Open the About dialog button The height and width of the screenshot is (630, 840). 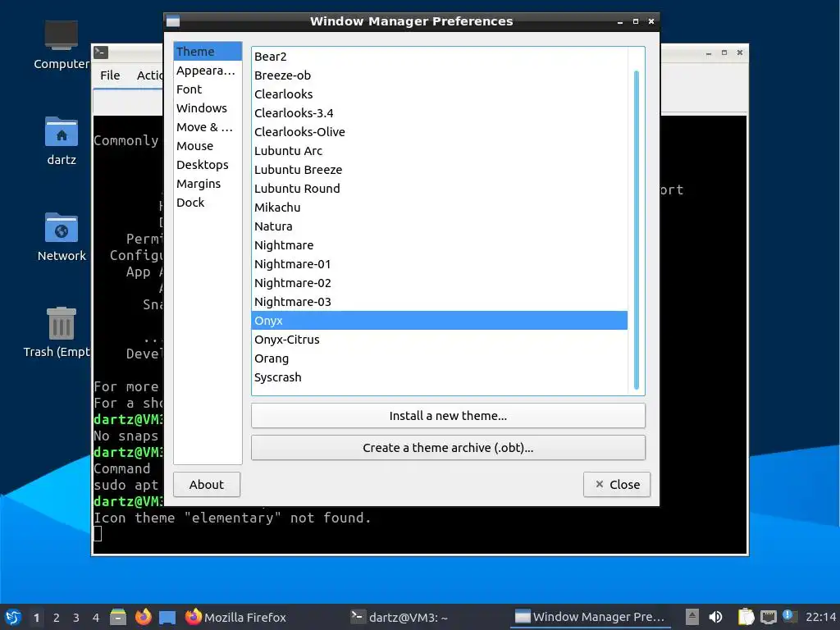[206, 484]
